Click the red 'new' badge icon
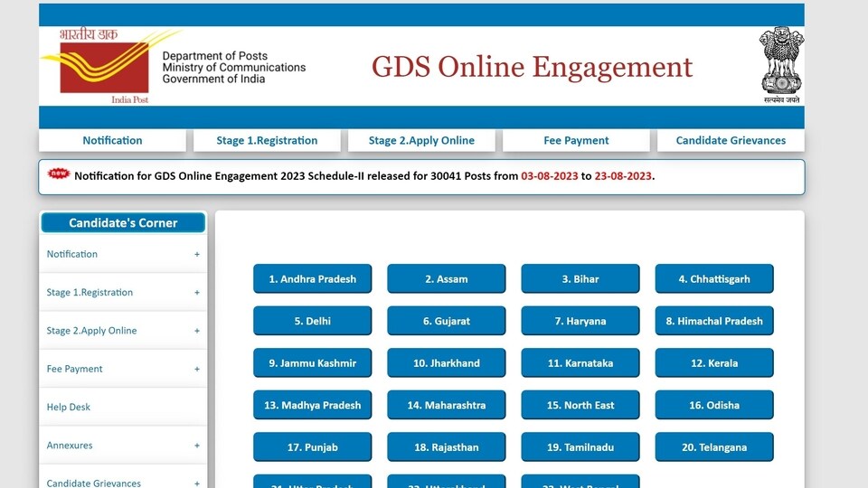The height and width of the screenshot is (488, 868). 59,174
